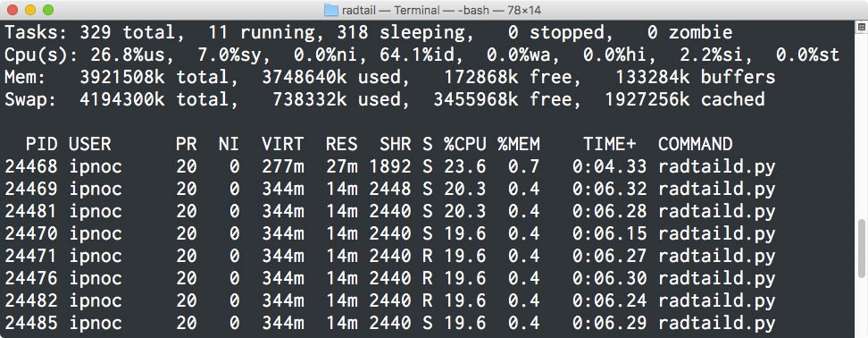The height and width of the screenshot is (338, 868).
Task: Click the split-pane icon above the scrollbar
Action: click(862, 27)
